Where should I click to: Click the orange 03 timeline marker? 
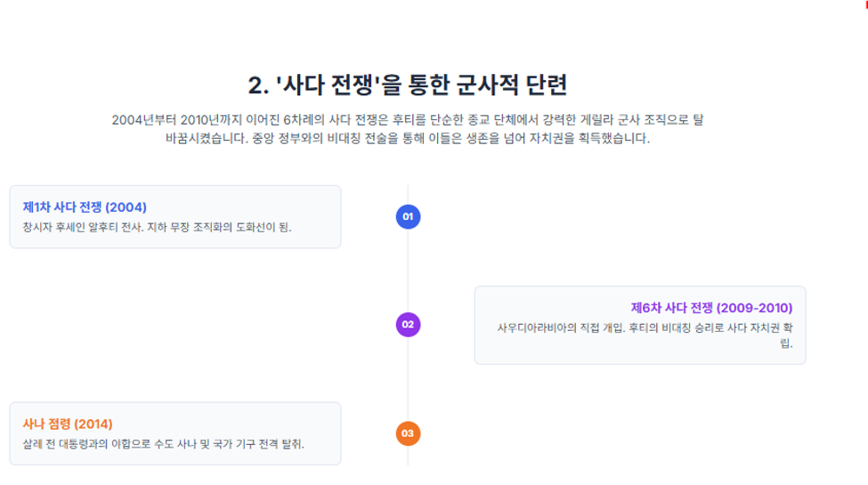408,433
